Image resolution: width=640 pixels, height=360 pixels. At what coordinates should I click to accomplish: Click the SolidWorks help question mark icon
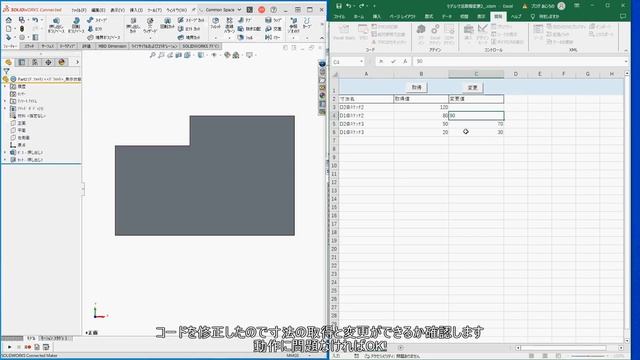273,9
